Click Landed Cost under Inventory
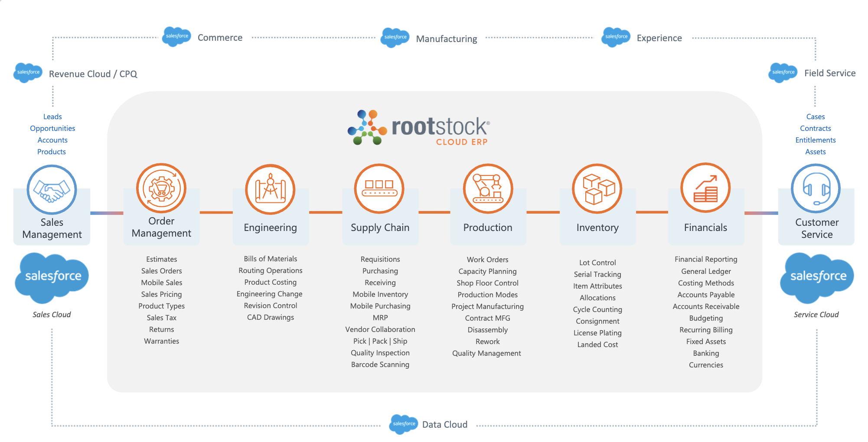 point(597,344)
